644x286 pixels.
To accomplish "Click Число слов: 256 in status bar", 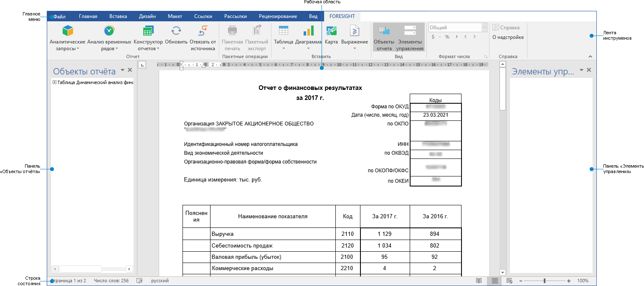I will [111, 281].
